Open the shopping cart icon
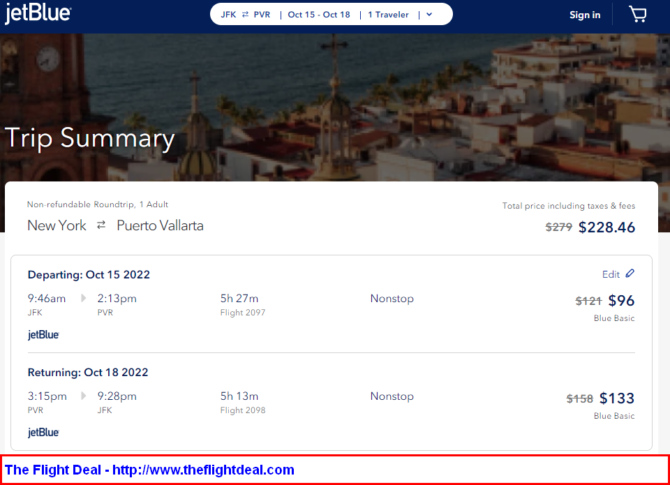Screen dimensions: 670x485 (638, 15)
